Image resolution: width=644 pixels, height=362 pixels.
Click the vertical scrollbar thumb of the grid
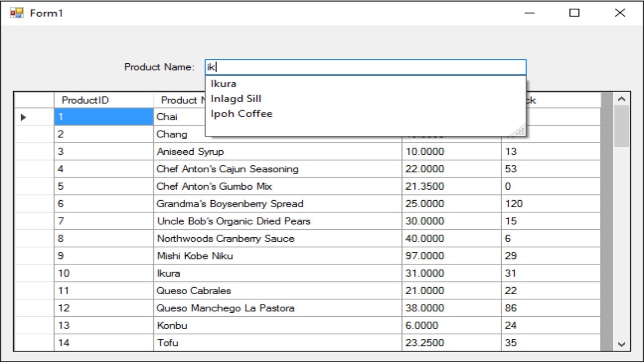(x=621, y=126)
